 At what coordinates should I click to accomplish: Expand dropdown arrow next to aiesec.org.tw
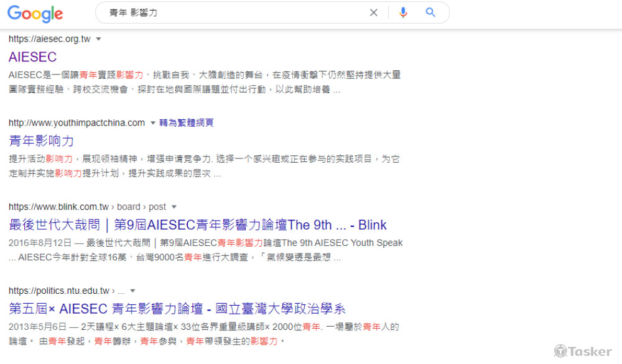[98, 39]
